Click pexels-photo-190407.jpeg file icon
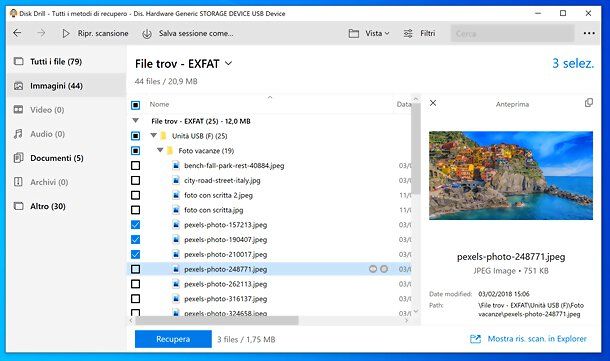The height and width of the screenshot is (361, 610). pos(176,239)
